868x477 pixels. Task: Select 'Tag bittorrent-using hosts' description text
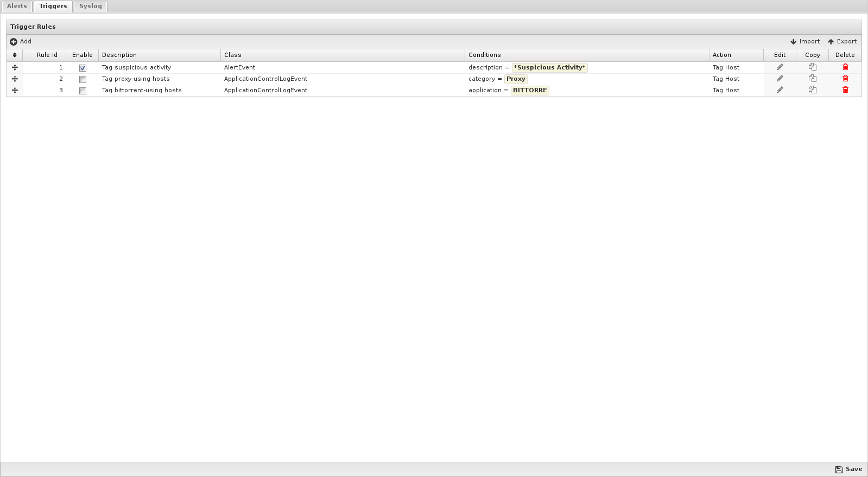[142, 90]
